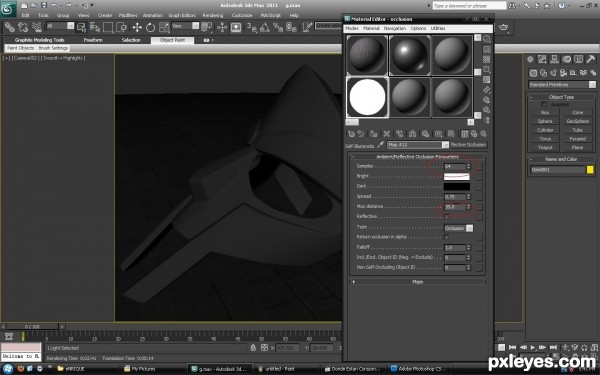Toggle Window/Crossing selection mode
Image resolution: width=600 pixels, height=375 pixels.
point(122,27)
